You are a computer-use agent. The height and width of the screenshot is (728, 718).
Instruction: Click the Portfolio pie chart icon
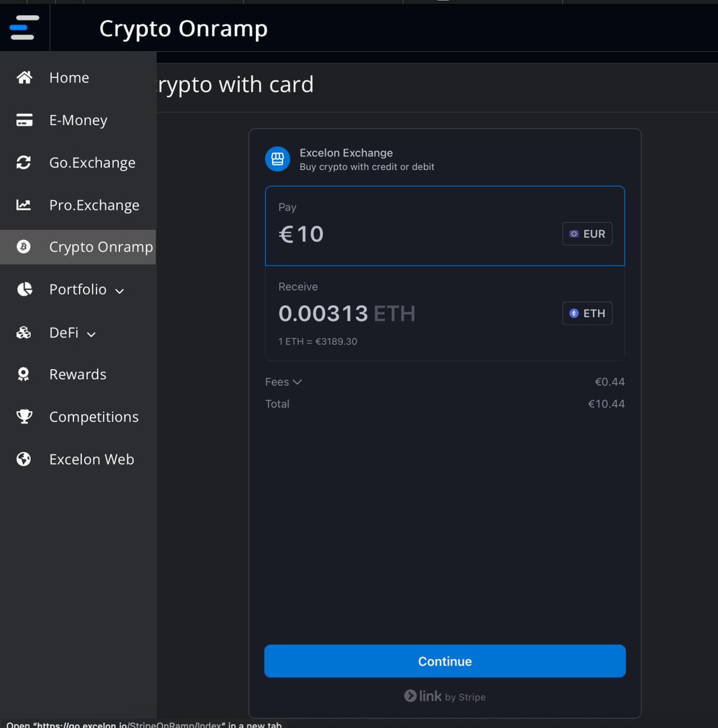[x=24, y=289]
